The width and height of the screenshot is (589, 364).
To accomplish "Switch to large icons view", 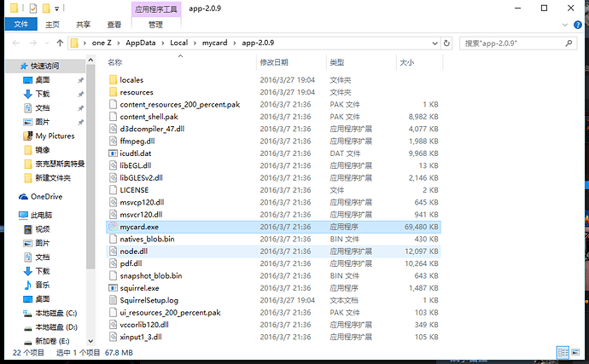I will (575, 352).
